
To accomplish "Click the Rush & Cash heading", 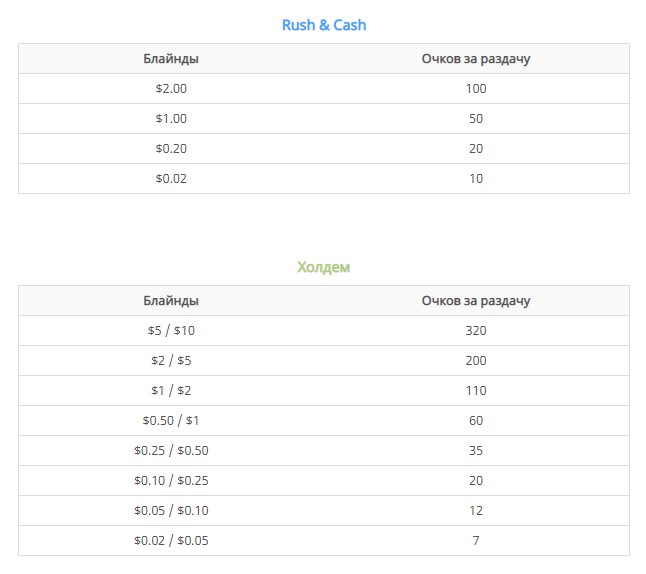I will [324, 25].
